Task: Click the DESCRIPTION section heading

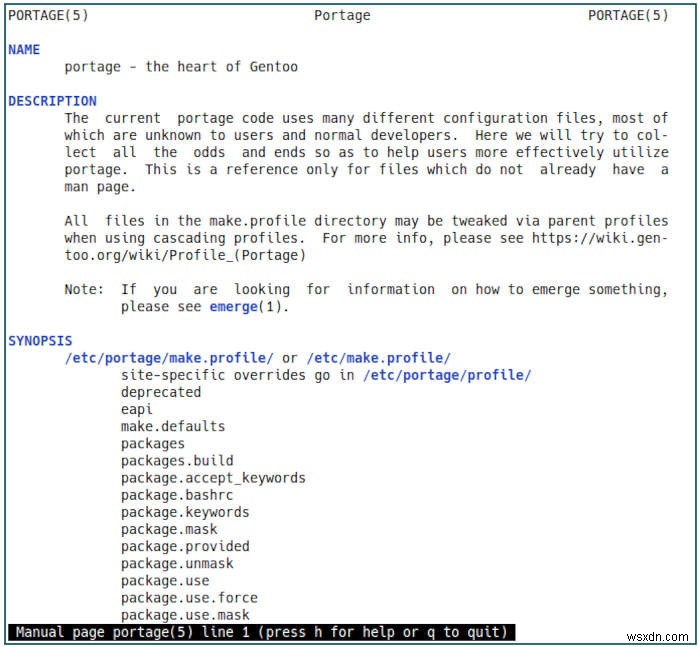Action: (52, 101)
